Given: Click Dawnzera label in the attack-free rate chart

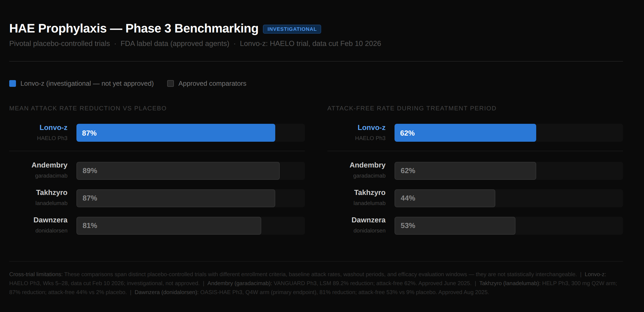Looking at the screenshot, I should (x=368, y=220).
